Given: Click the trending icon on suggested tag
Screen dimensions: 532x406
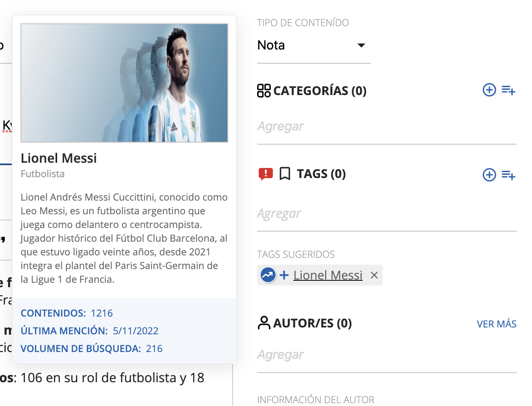Looking at the screenshot, I should pos(268,275).
